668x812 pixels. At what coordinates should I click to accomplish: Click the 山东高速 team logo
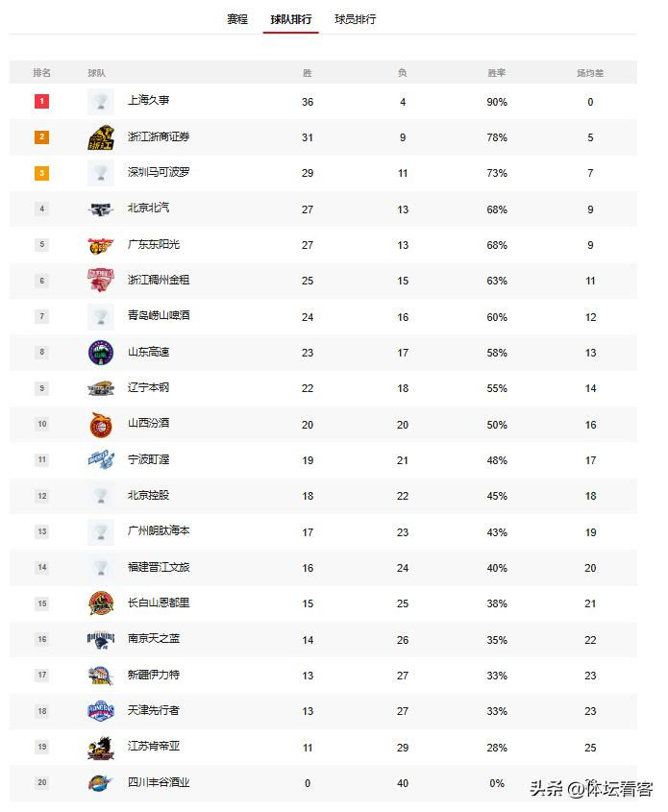101,353
